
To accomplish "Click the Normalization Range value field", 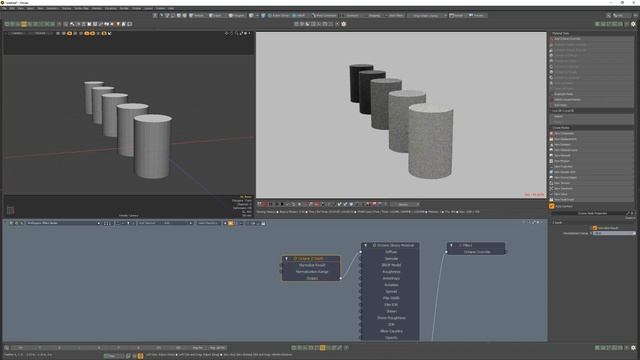I will (614, 233).
